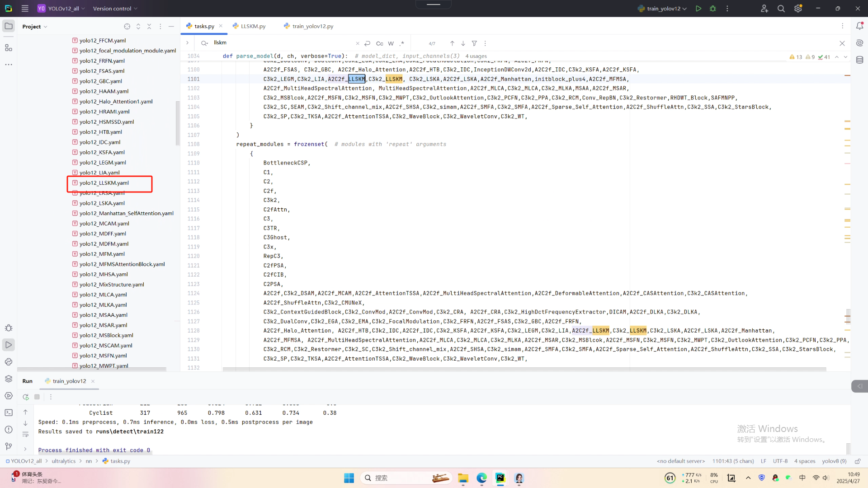Viewport: 868px width, 488px height.
Task: Expand the Version control dropdown
Action: click(115, 9)
